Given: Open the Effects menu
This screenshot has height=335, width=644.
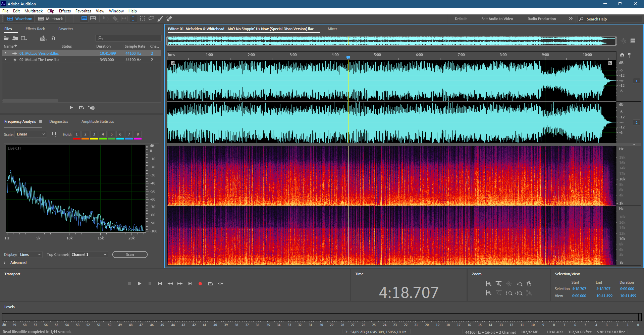Looking at the screenshot, I should (65, 11).
